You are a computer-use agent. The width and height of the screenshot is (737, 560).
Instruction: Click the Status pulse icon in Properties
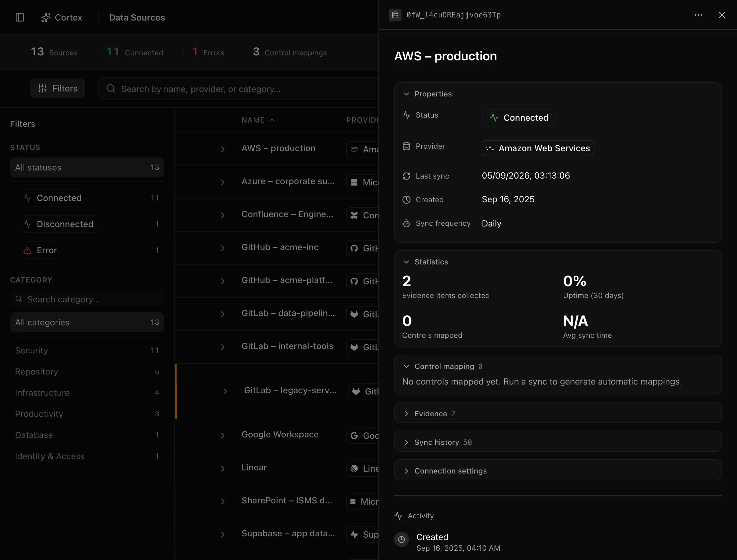pos(406,115)
